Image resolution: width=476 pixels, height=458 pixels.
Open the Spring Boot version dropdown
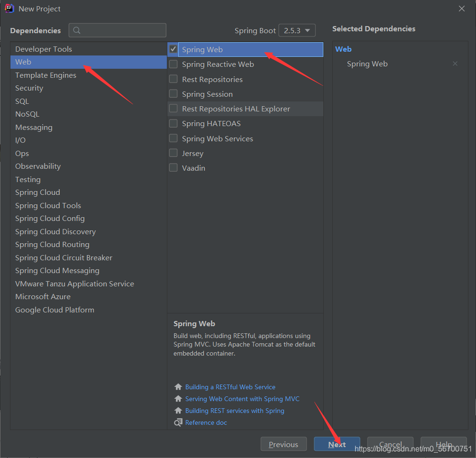click(297, 30)
